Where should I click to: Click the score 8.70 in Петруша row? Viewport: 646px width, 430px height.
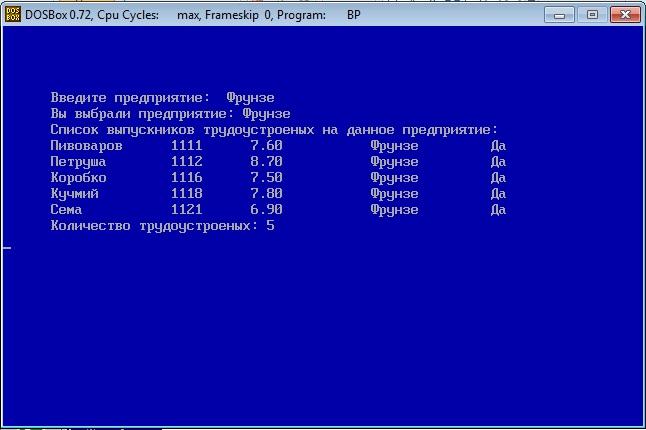point(266,162)
